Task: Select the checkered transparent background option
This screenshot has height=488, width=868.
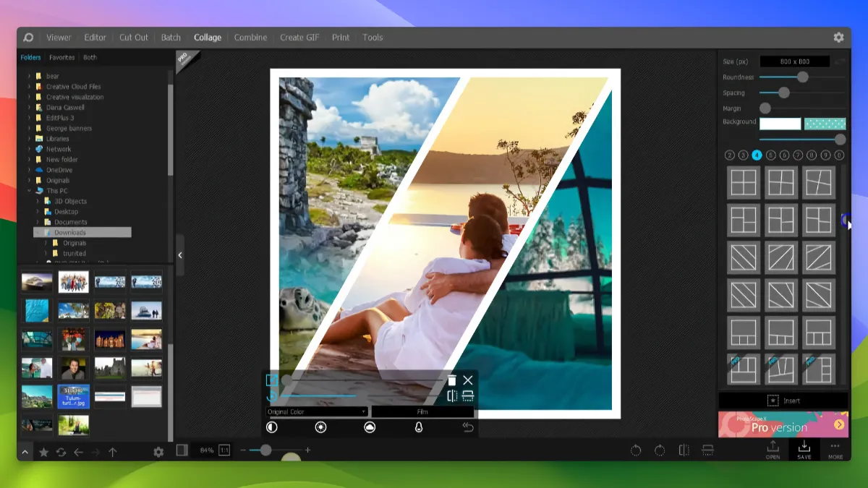Action: tap(824, 123)
